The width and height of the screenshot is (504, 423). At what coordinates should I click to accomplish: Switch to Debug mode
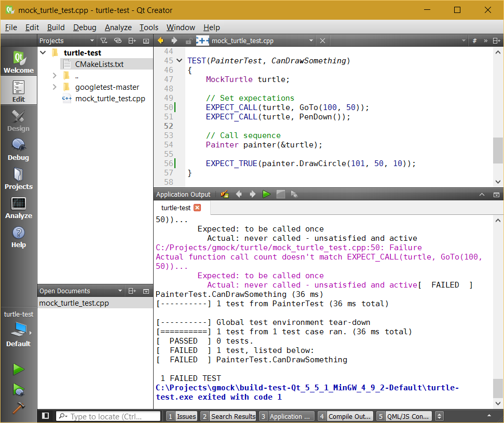(19, 149)
